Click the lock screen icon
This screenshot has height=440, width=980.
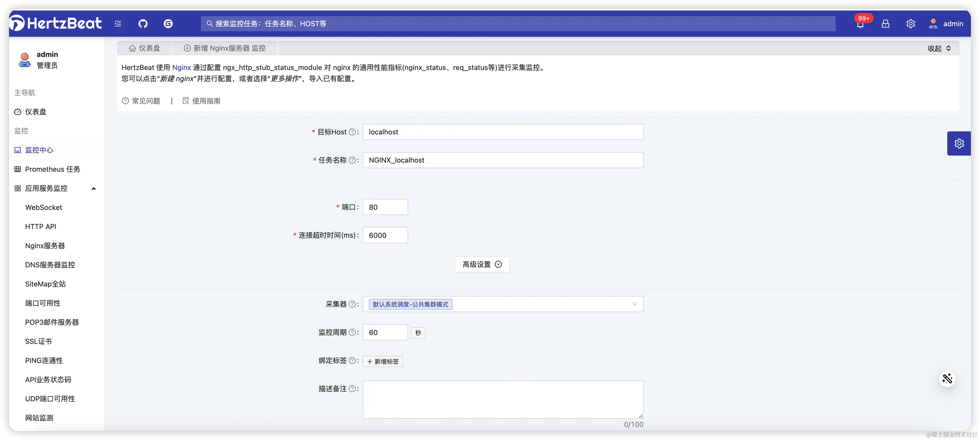tap(886, 24)
